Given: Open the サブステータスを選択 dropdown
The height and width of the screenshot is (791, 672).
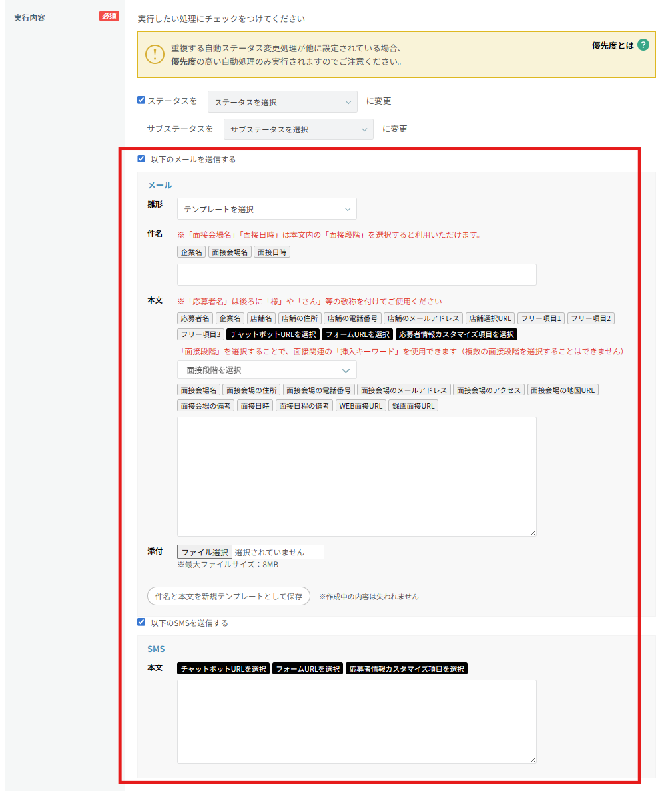Looking at the screenshot, I should (298, 129).
